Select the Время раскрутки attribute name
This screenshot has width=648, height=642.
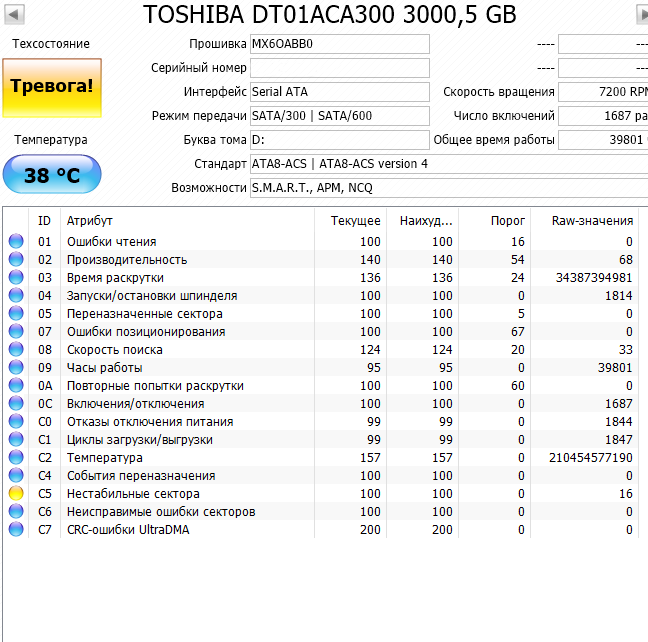[x=115, y=278]
